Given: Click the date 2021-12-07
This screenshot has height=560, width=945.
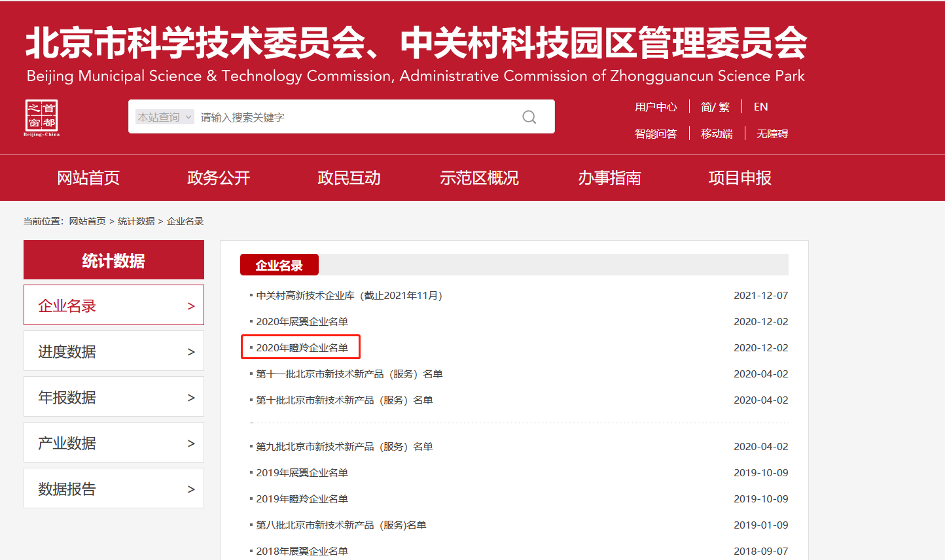Looking at the screenshot, I should pyautogui.click(x=761, y=296).
